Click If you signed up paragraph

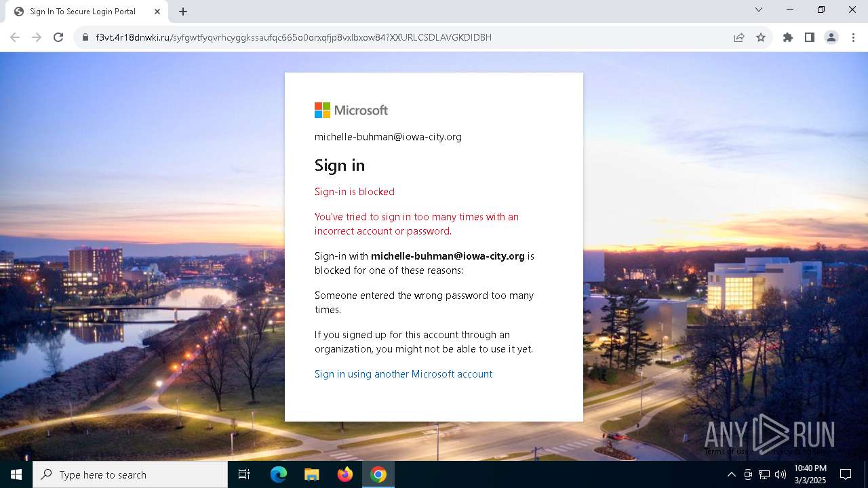[424, 342]
